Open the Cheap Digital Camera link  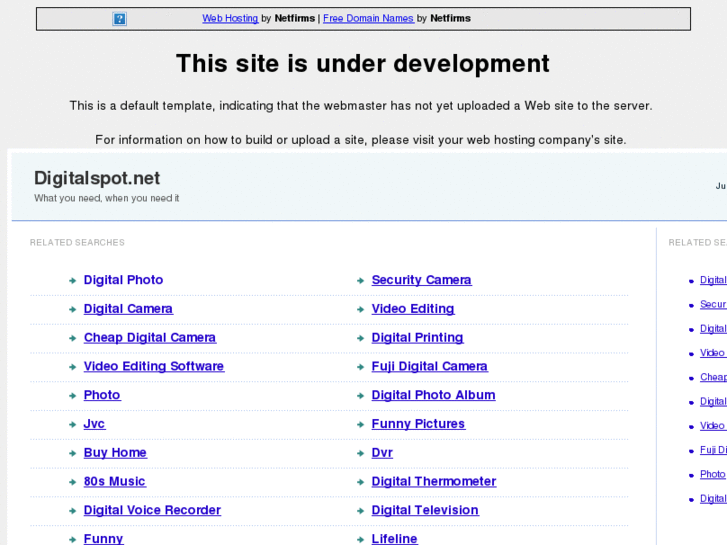pos(150,337)
